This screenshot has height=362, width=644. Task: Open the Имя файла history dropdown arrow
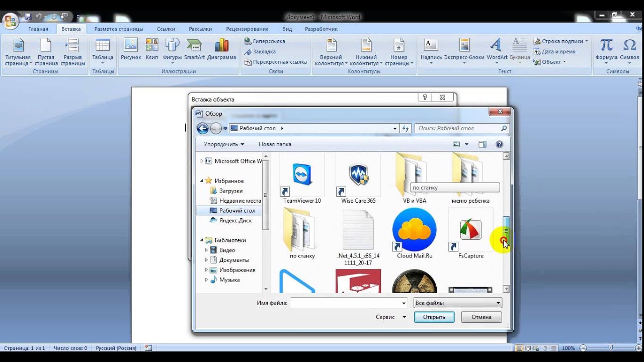point(404,303)
